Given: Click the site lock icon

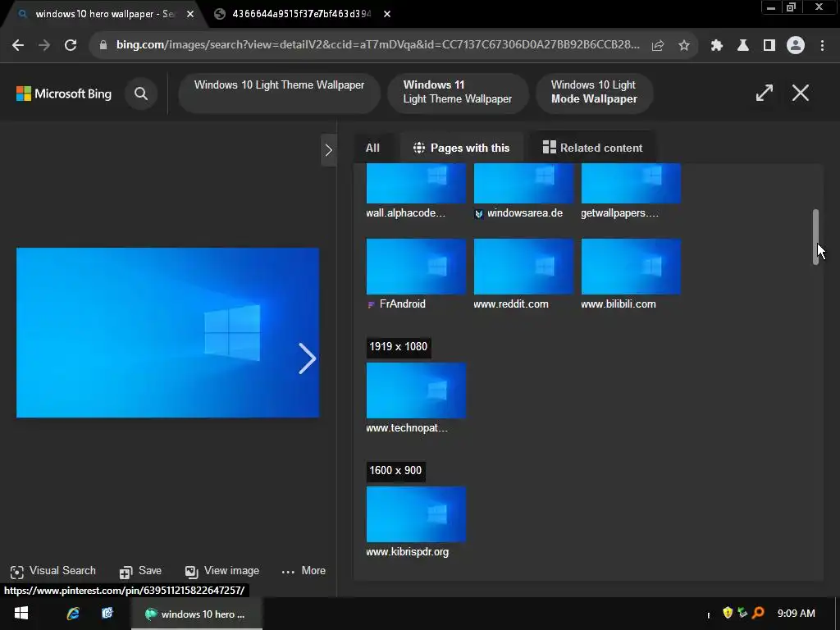Looking at the screenshot, I should pyautogui.click(x=103, y=46).
